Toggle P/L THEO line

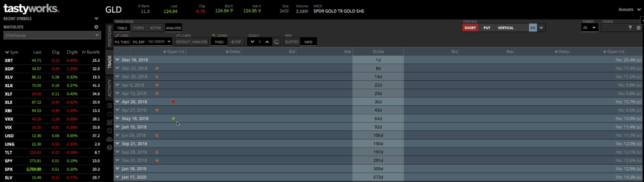[x=122, y=42]
